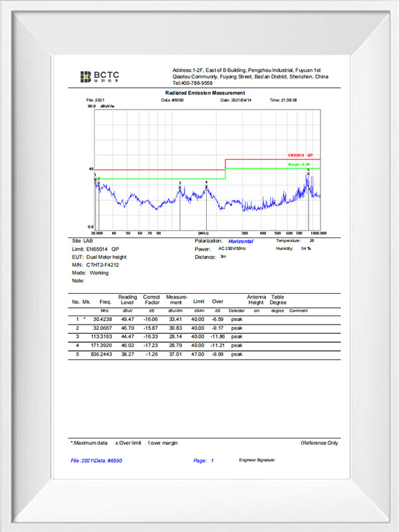This screenshot has height=532, width=399.
Task: Click peak marker 4 on the chart
Action: click(206, 186)
